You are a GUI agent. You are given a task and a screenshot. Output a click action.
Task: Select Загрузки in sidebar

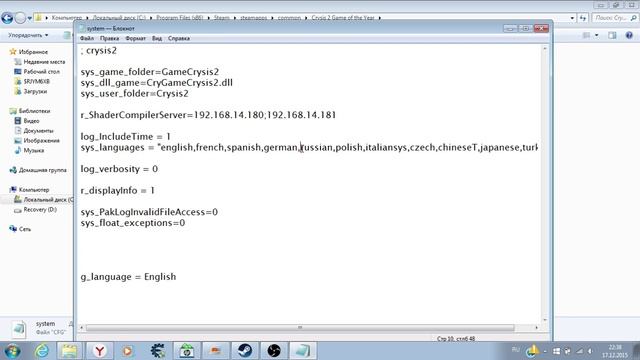(35, 91)
